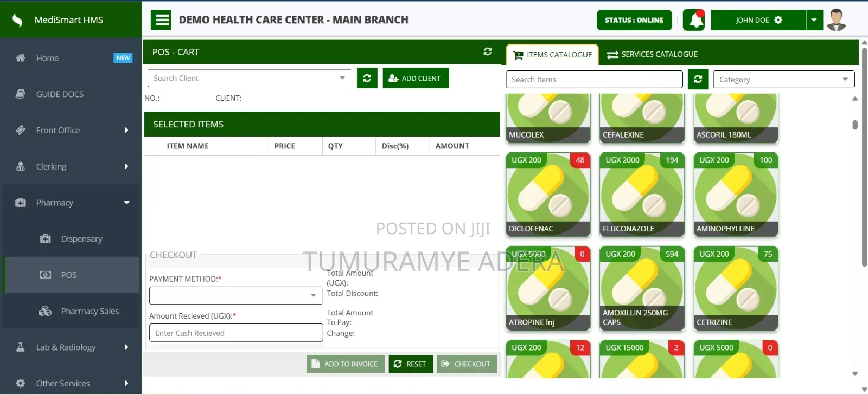Click the John Doe account button
Viewport: 868px width, 395px height.
[x=758, y=20]
